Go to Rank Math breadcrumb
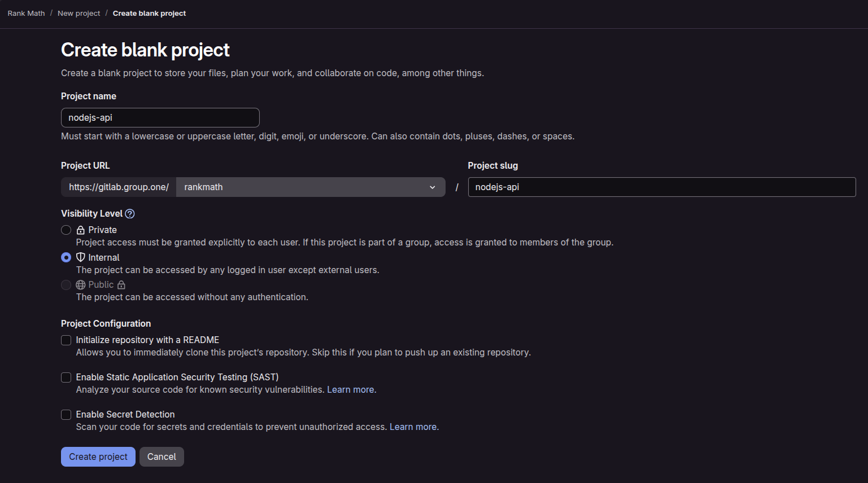 tap(26, 13)
